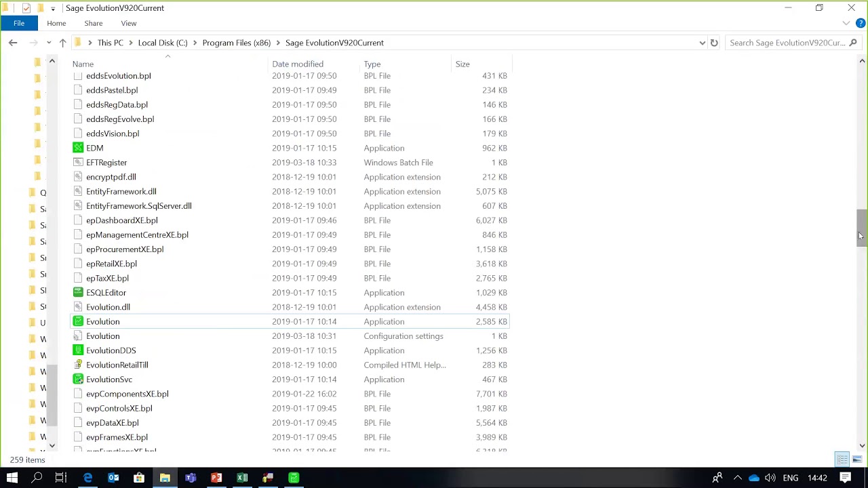The width and height of the screenshot is (868, 488).
Task: Select the ESQLEditor application icon
Action: [x=78, y=293]
